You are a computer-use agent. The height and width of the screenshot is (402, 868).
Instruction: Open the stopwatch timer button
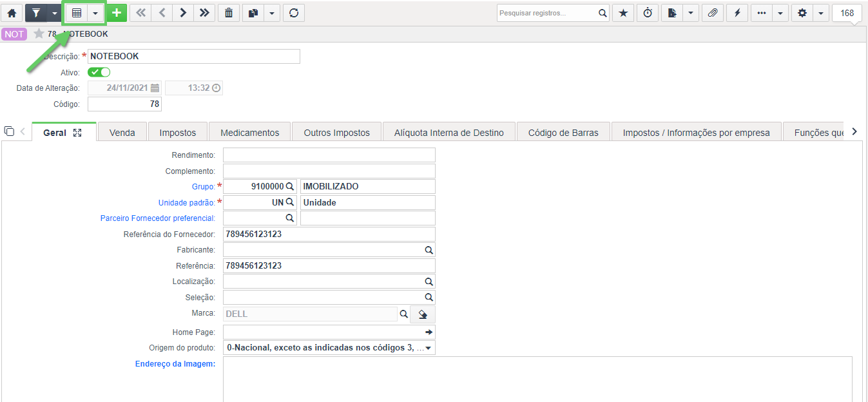(647, 13)
